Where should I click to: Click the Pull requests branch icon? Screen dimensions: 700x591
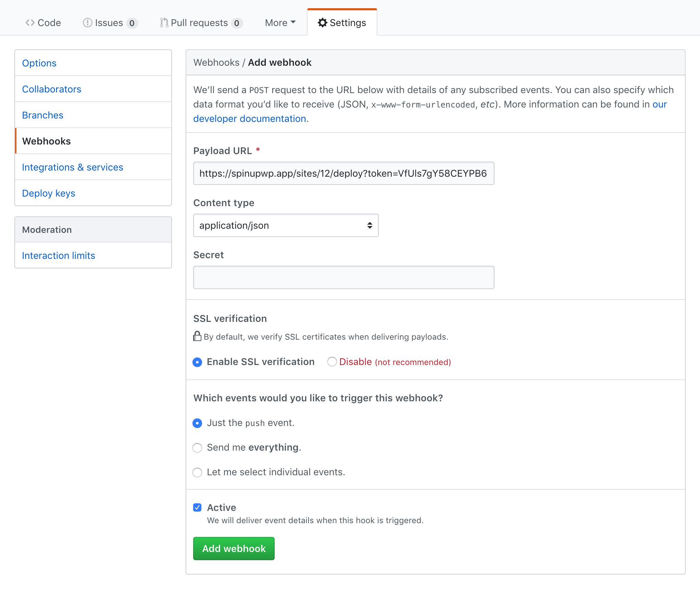tap(164, 23)
